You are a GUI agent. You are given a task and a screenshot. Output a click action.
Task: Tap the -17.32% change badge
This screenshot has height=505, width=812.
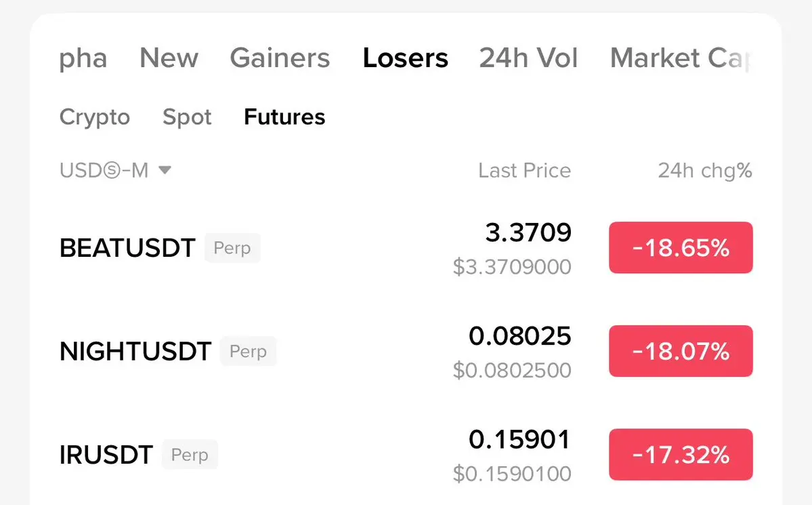(x=681, y=454)
